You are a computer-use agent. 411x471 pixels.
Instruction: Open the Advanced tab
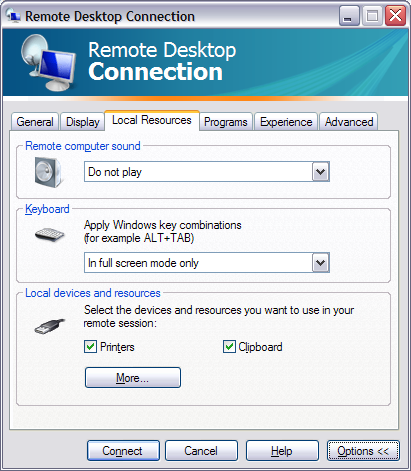(349, 122)
